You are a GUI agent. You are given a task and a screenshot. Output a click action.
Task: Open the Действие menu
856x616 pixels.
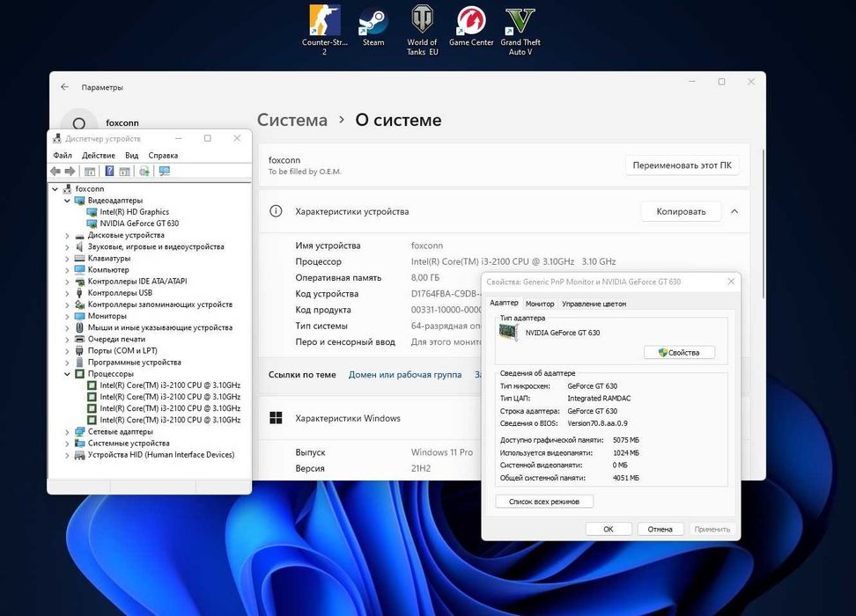tap(99, 155)
